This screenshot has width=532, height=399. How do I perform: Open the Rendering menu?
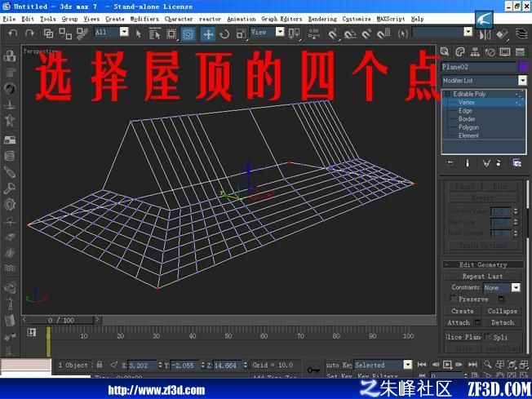tap(322, 19)
